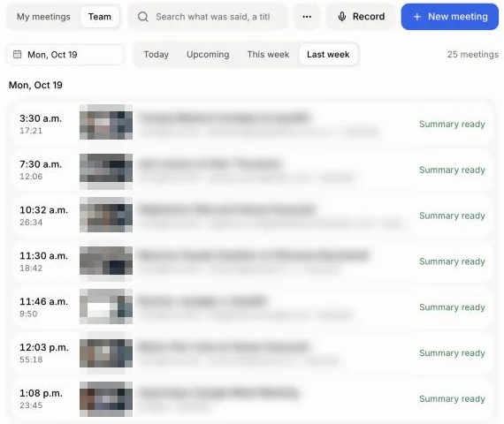The image size is (504, 424).
Task: Show Upcoming meetings
Action: tap(208, 55)
